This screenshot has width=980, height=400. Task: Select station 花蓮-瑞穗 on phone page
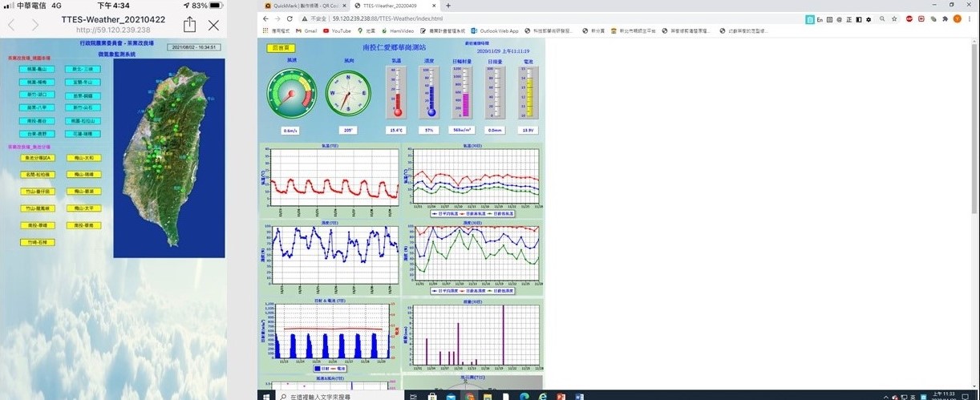(x=83, y=134)
